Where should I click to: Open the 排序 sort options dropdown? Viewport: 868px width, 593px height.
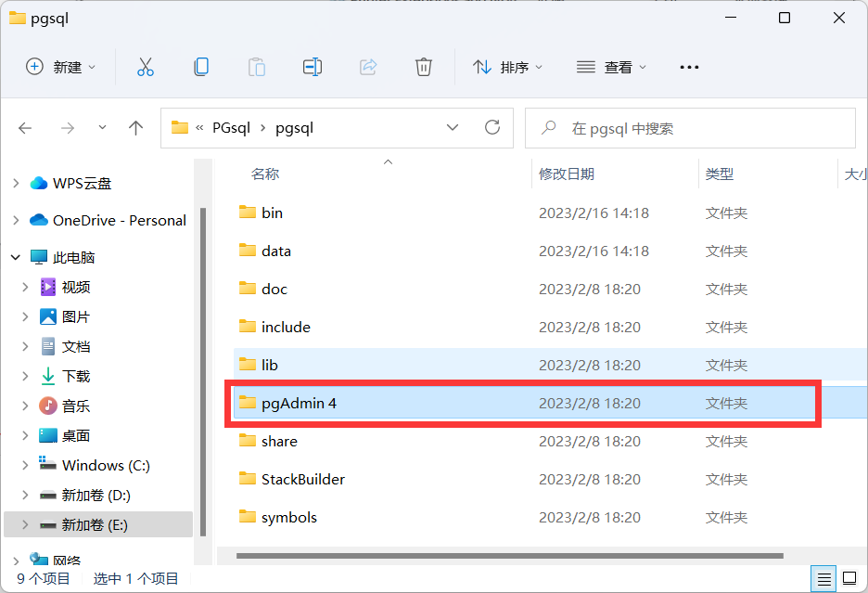506,66
